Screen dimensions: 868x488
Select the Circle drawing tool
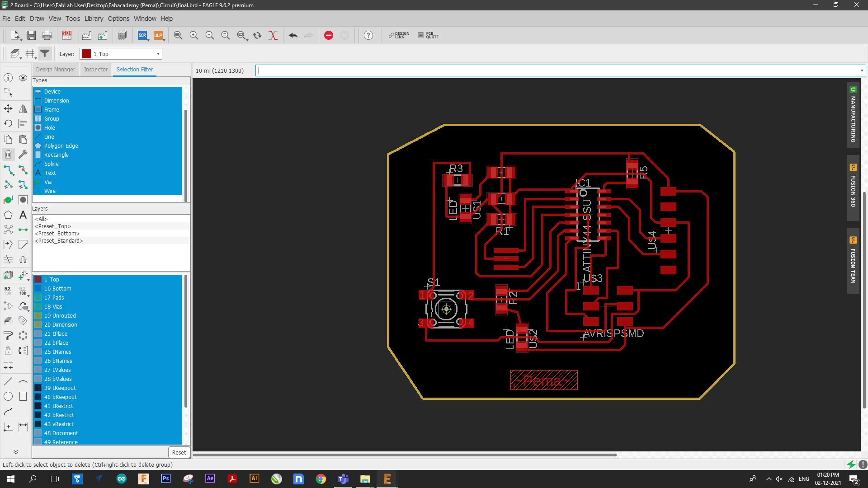click(8, 397)
